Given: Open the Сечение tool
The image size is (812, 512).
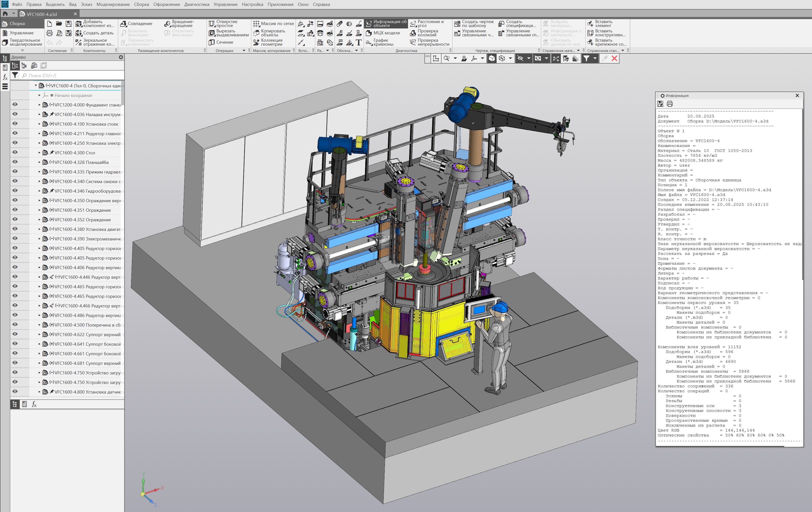Looking at the screenshot, I should click(212, 42).
